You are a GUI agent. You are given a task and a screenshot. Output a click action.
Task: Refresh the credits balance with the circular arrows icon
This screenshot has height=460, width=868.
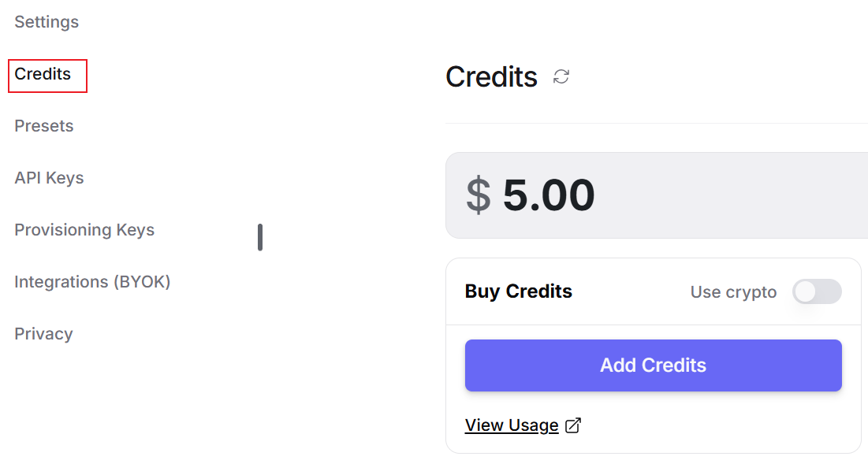coord(561,76)
